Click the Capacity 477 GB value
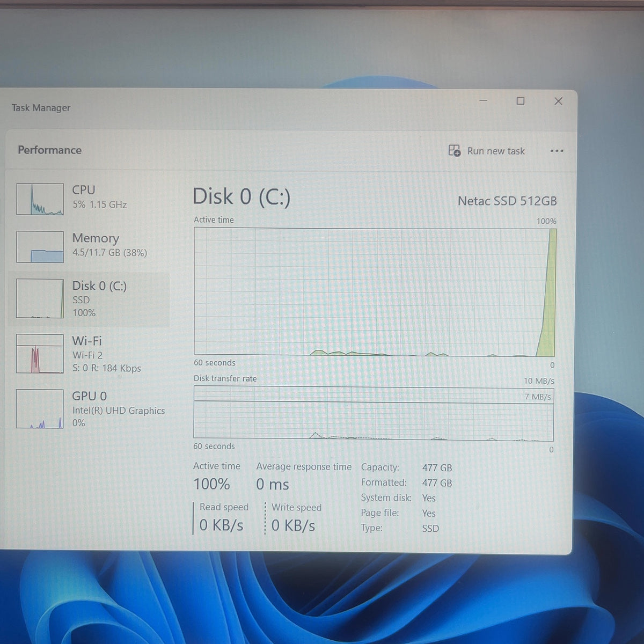The image size is (644, 644). tap(437, 468)
